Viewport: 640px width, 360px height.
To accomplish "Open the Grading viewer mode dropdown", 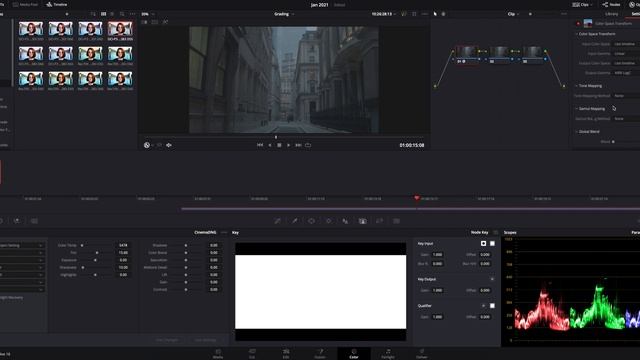I will [284, 14].
